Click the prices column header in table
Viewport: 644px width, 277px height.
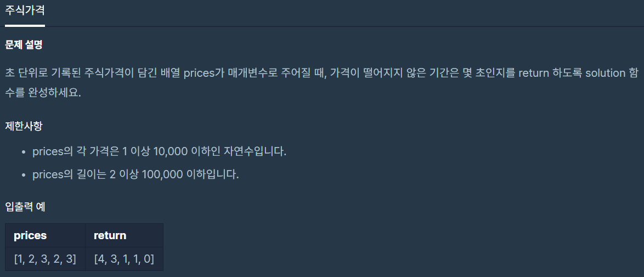click(x=45, y=235)
